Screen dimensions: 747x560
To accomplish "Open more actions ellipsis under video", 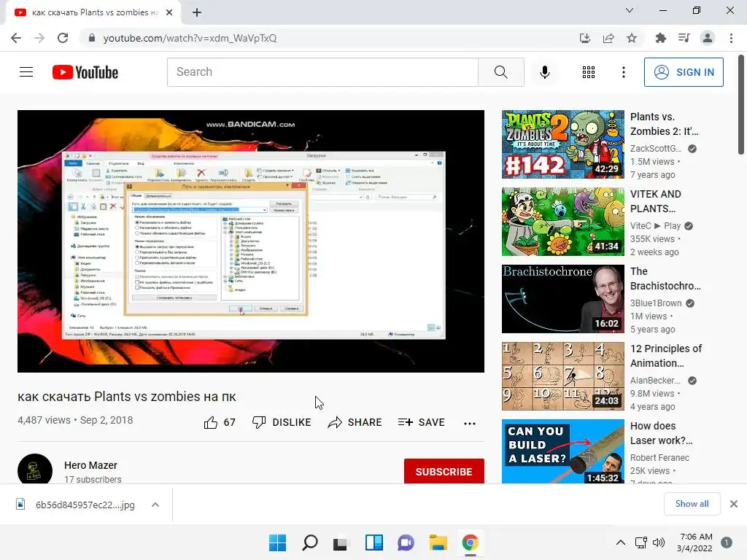I will click(470, 424).
